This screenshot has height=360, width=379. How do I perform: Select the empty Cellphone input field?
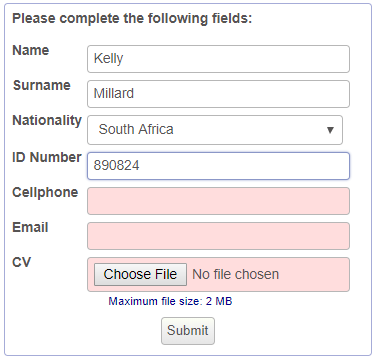click(x=218, y=201)
